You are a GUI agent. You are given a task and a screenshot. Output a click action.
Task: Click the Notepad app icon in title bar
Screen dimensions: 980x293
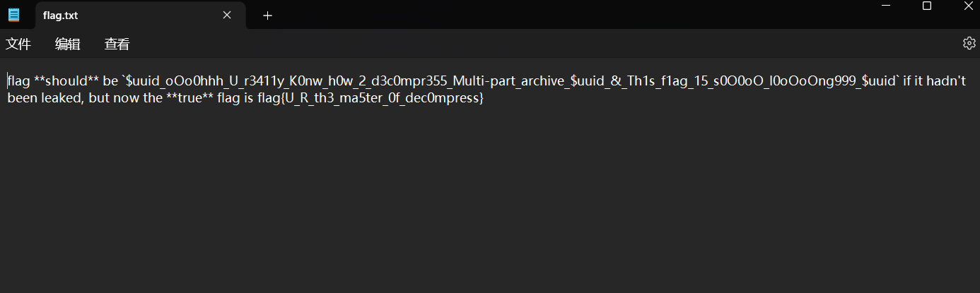tap(14, 15)
